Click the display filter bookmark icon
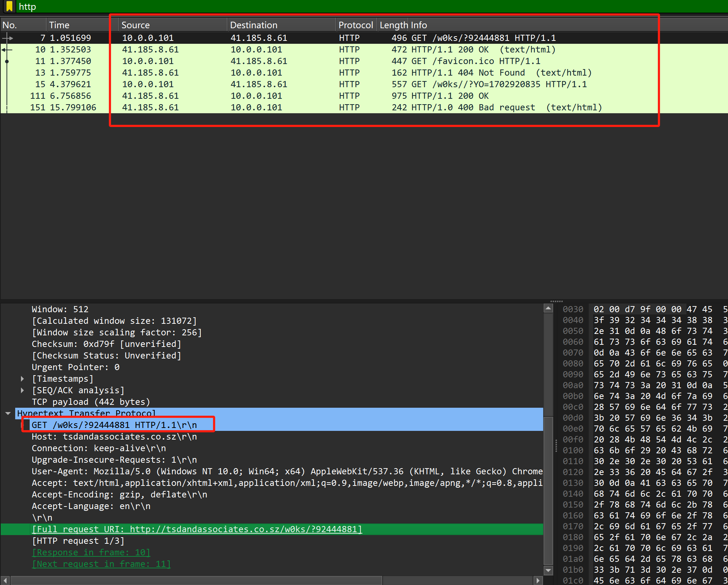The height and width of the screenshot is (585, 728). [9, 6]
